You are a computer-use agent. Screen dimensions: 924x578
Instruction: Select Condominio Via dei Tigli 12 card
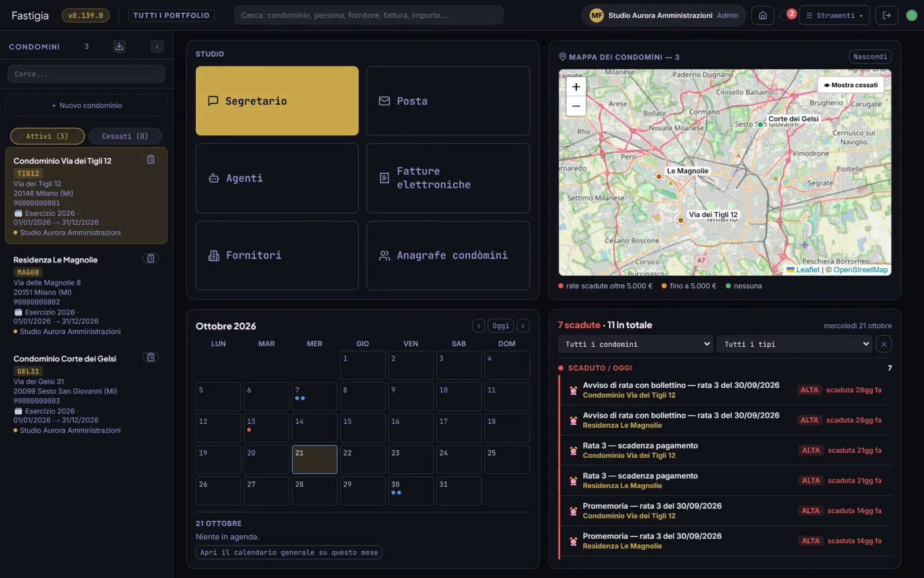pyautogui.click(x=86, y=195)
